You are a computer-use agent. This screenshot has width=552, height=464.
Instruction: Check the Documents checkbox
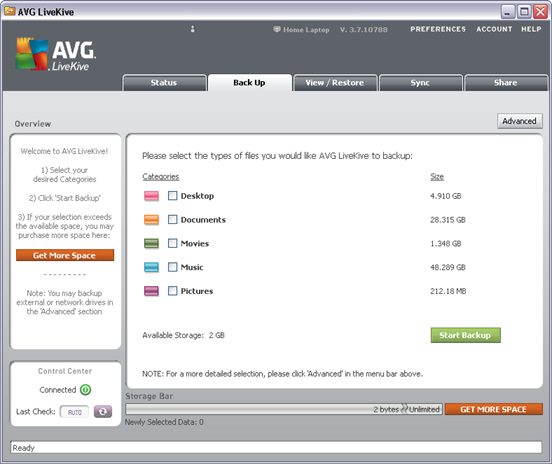(172, 220)
